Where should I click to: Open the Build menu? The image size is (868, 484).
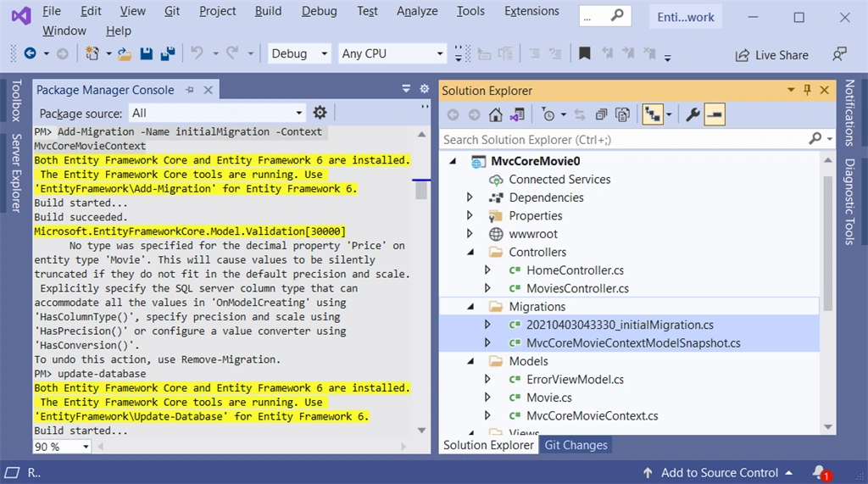(x=268, y=11)
